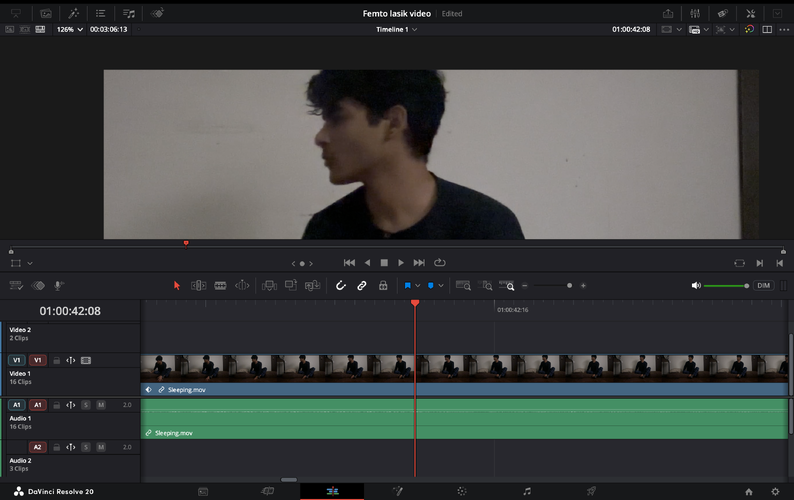Lock the Video 1 track
Viewport: 794px width, 500px height.
tap(57, 360)
